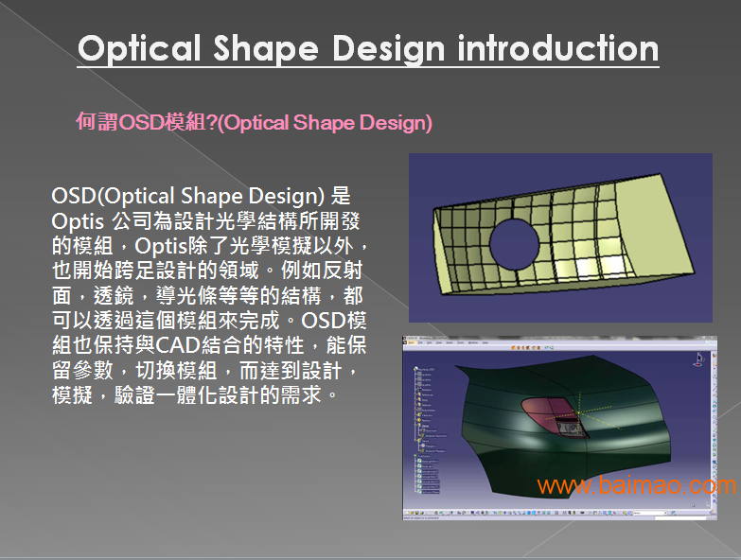Open the Help menu in CATIA
The width and height of the screenshot is (741, 560).
click(x=485, y=342)
